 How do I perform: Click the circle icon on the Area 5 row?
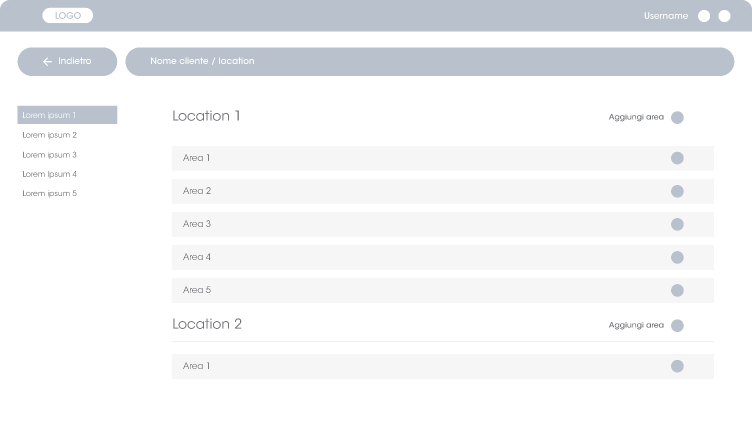[677, 290]
